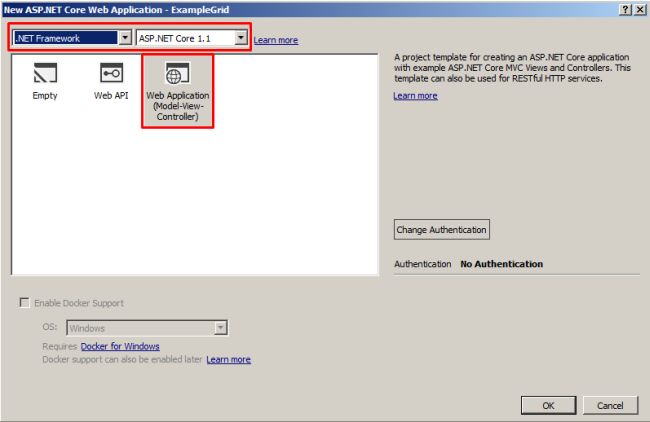This screenshot has height=422, width=650.
Task: Select the Empty project template icon
Action: click(45, 73)
